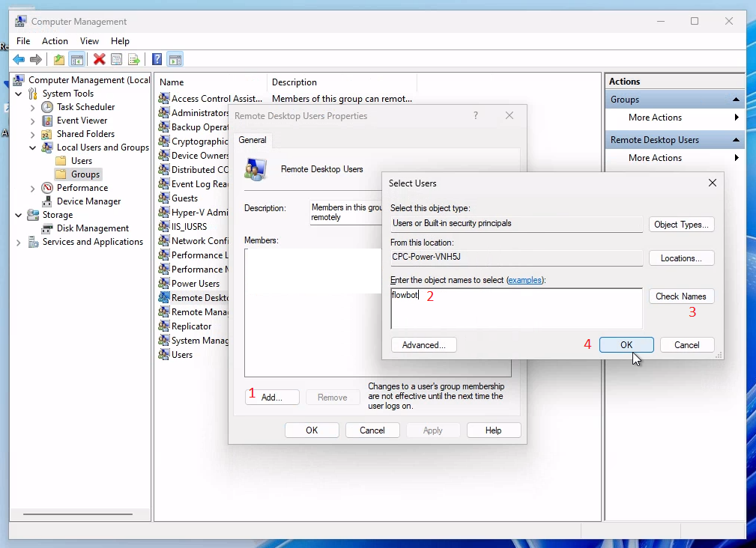Click the Check Names button
756x548 pixels.
point(681,296)
